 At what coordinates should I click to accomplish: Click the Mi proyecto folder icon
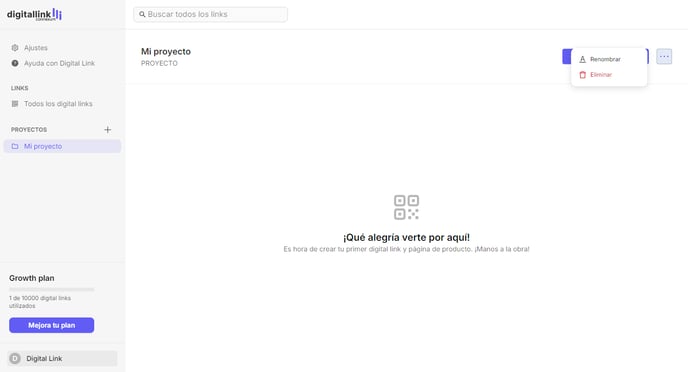tap(15, 146)
